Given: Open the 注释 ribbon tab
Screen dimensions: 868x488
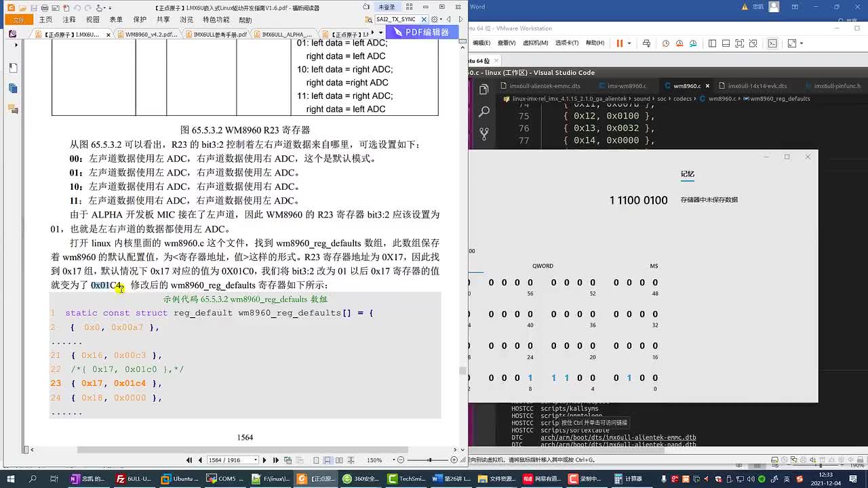Looking at the screenshot, I should click(x=69, y=20).
